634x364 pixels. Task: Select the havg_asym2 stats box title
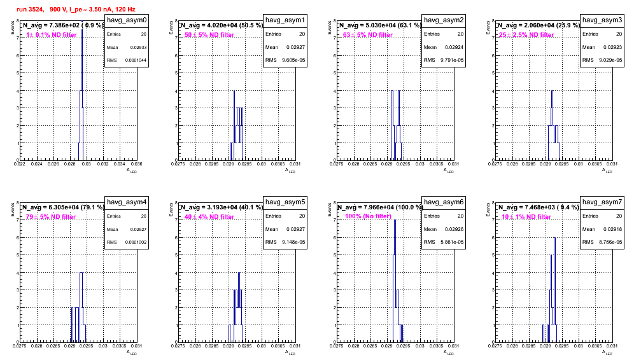[x=444, y=20]
